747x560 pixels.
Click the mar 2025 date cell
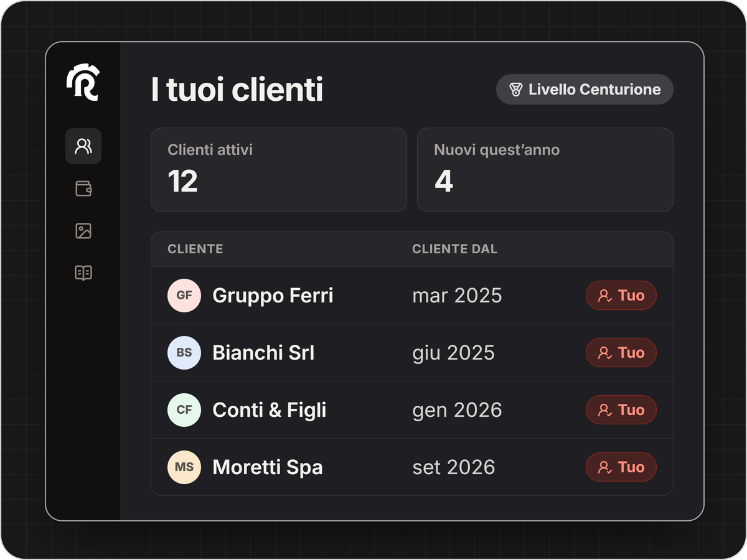pos(457,296)
